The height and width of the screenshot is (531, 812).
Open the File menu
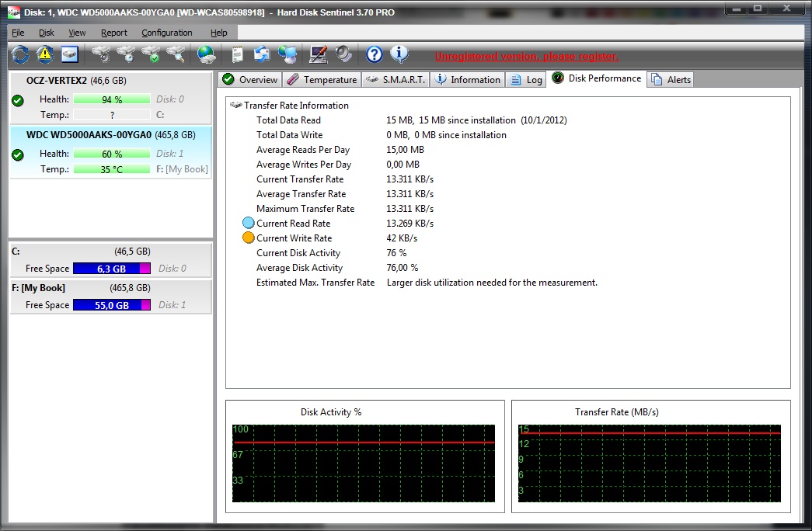(x=18, y=33)
